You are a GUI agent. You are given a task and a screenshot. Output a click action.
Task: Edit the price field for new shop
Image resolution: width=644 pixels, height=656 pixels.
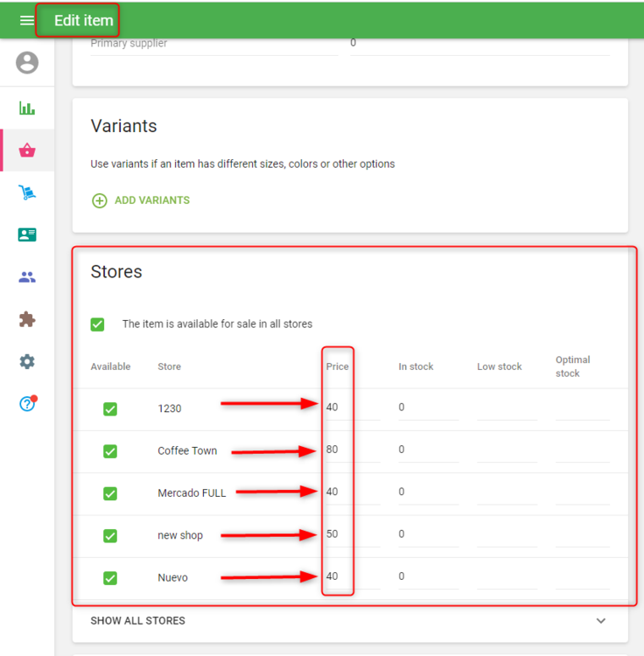[350, 534]
